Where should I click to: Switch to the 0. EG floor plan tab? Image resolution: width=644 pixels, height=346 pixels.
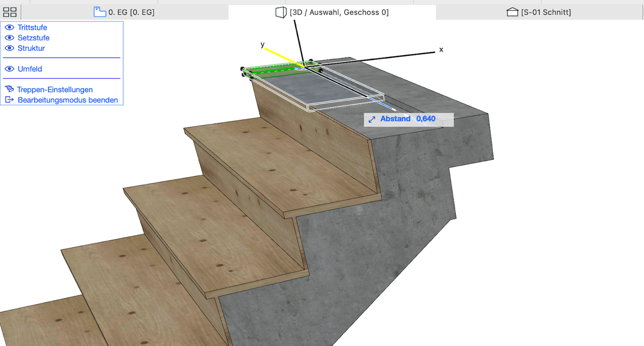pyautogui.click(x=125, y=12)
